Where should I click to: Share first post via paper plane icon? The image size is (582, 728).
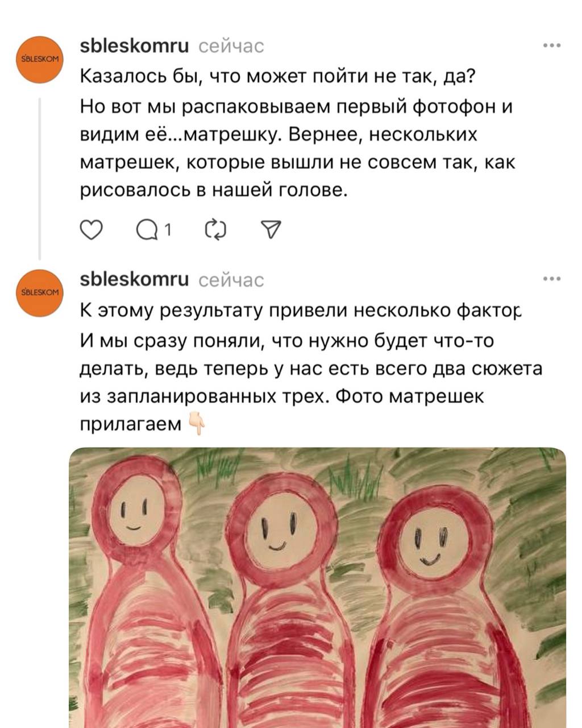point(270,230)
